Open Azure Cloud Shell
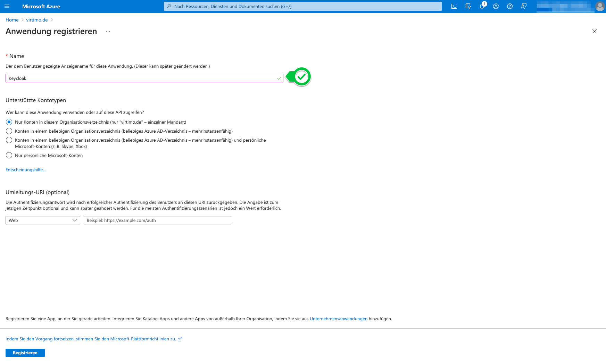Viewport: 606px width, 364px height. point(454,6)
